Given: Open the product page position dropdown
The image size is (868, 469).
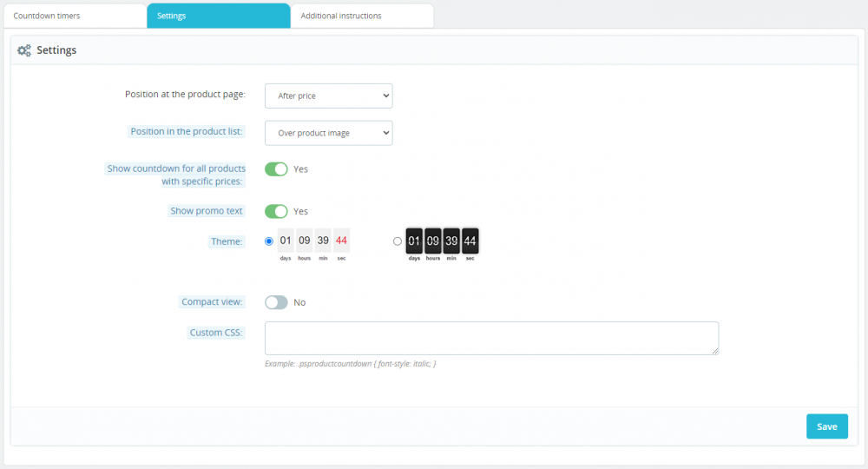Looking at the screenshot, I should pos(329,96).
